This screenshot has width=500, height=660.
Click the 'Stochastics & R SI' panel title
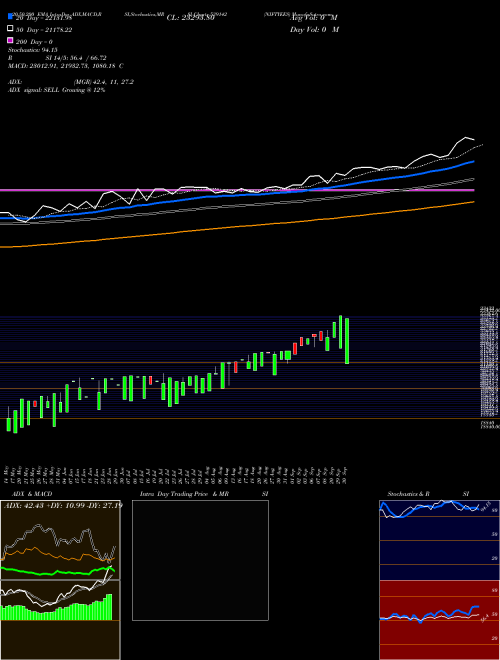point(428,494)
